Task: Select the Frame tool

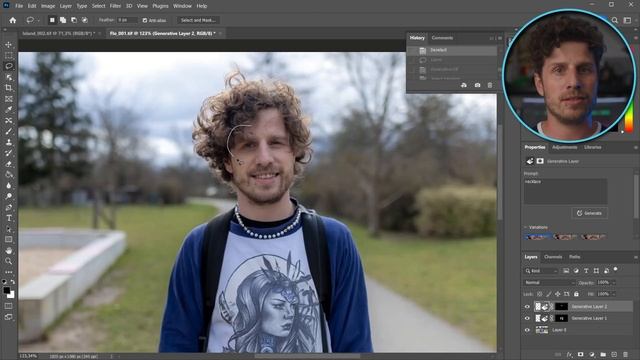Action: click(x=9, y=99)
